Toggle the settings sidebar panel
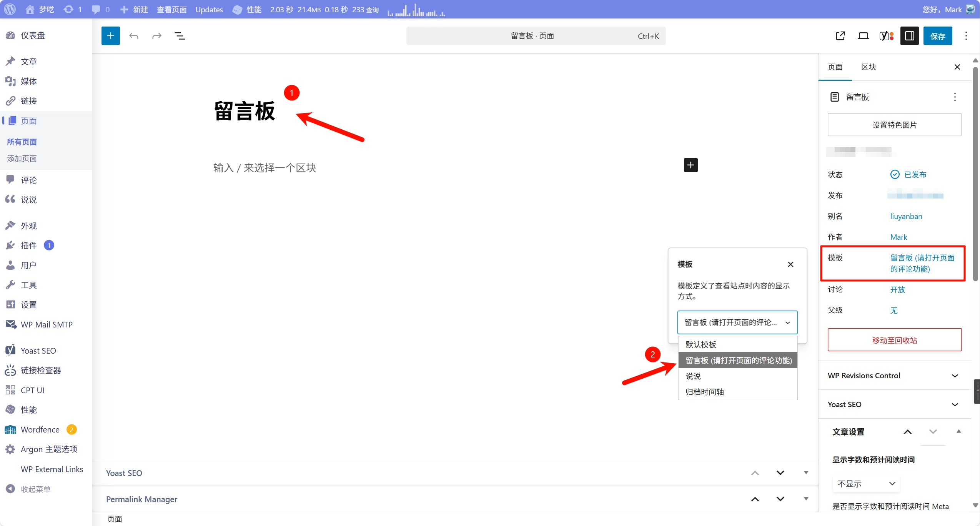The width and height of the screenshot is (980, 526). click(x=909, y=36)
